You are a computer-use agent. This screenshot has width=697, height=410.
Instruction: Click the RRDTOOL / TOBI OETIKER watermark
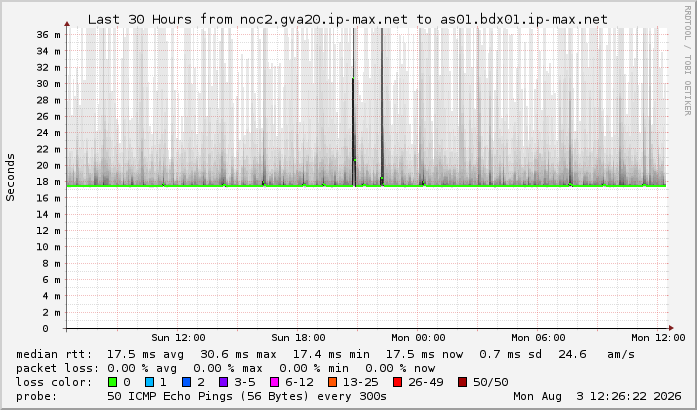coord(687,60)
